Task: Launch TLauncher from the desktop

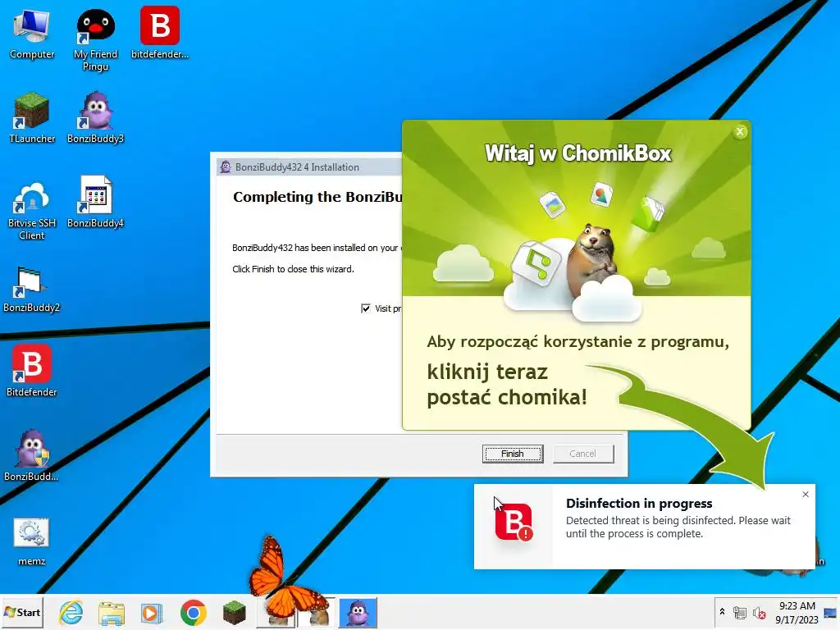Action: pyautogui.click(x=32, y=118)
